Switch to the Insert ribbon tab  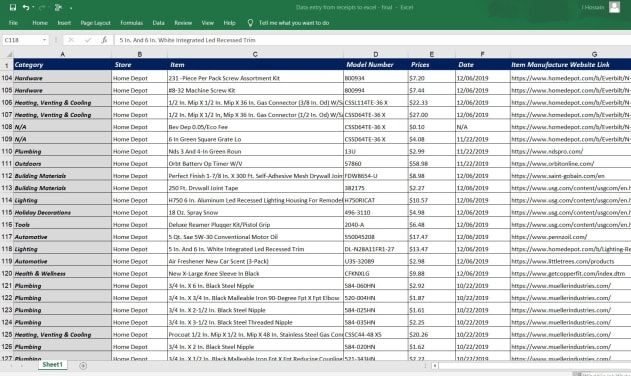64,23
